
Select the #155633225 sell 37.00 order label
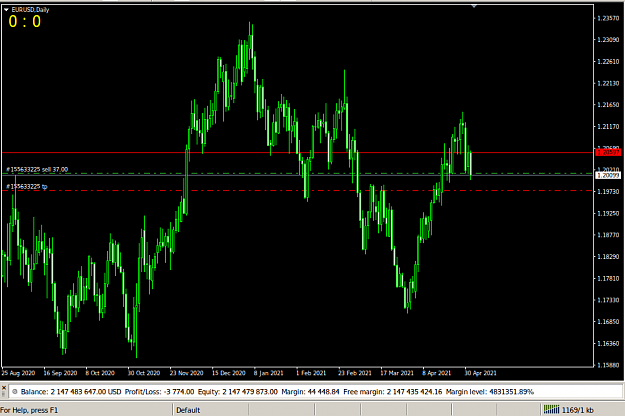tap(37, 169)
